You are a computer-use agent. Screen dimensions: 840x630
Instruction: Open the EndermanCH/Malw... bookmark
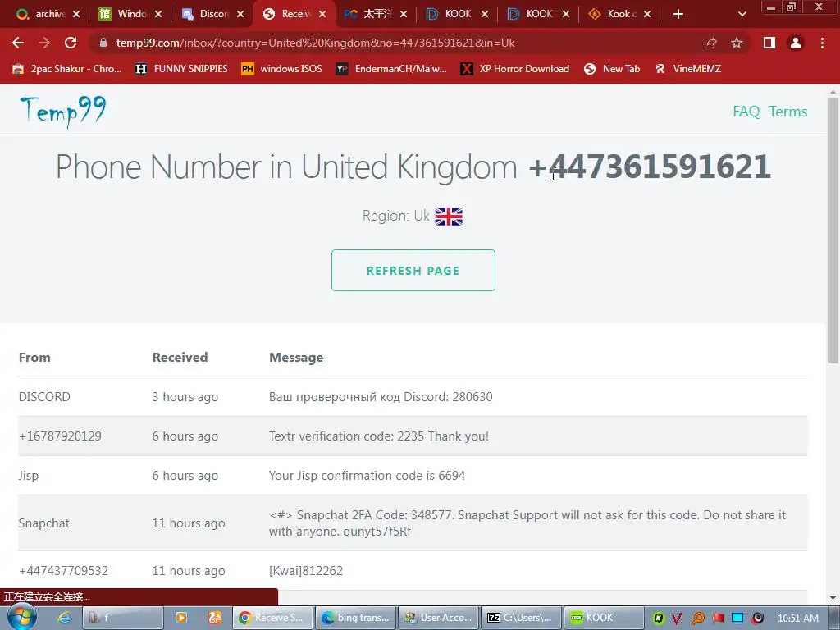point(391,69)
